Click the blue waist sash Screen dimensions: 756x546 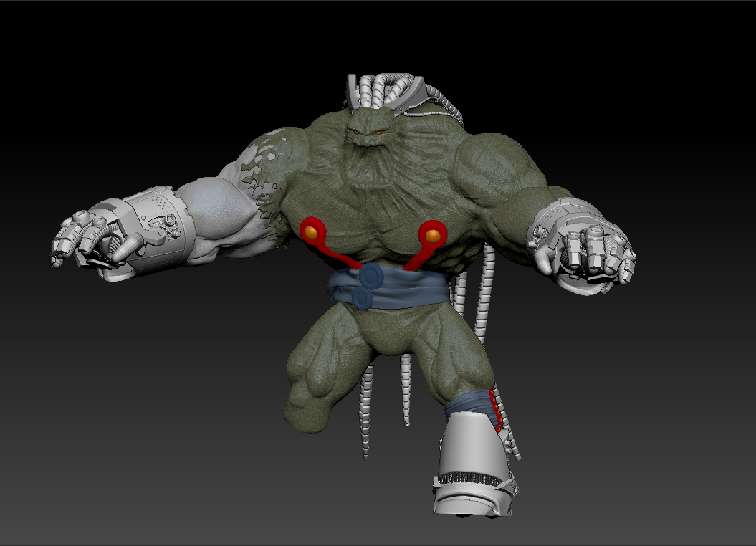click(x=390, y=289)
